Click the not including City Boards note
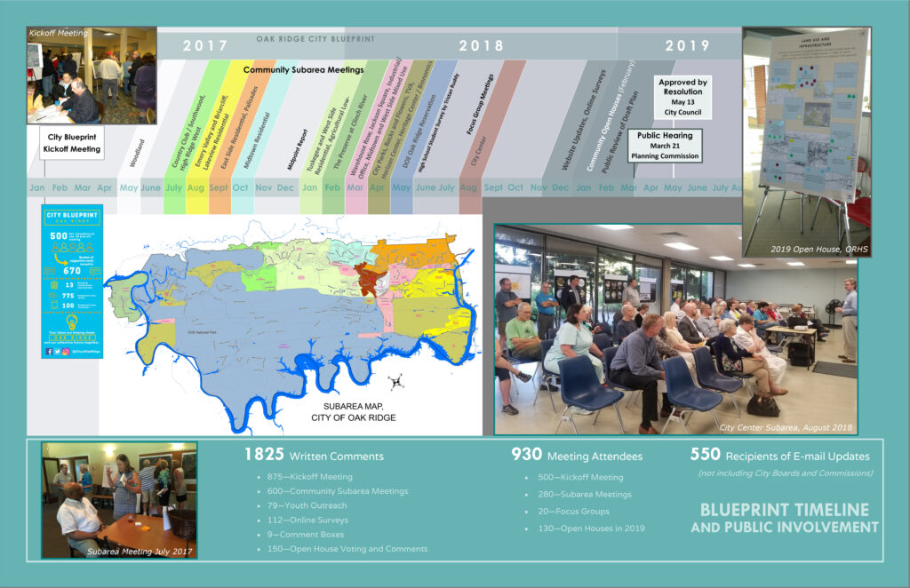Image resolution: width=910 pixels, height=588 pixels. click(786, 473)
